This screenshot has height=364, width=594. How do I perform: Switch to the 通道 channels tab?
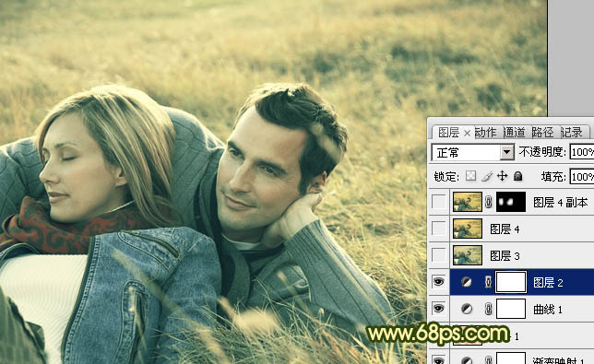pos(515,133)
